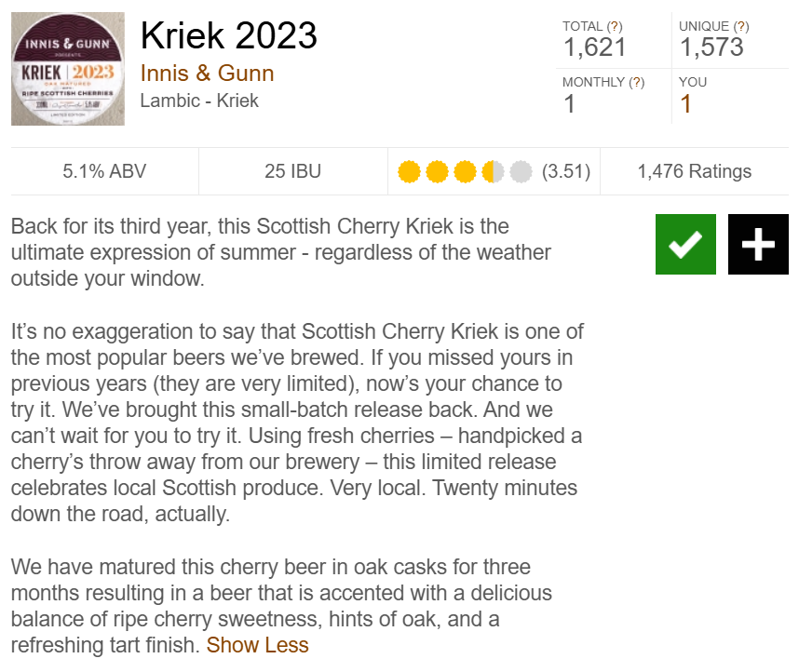
Task: Click the question mark next to TOTAL
Action: point(614,27)
